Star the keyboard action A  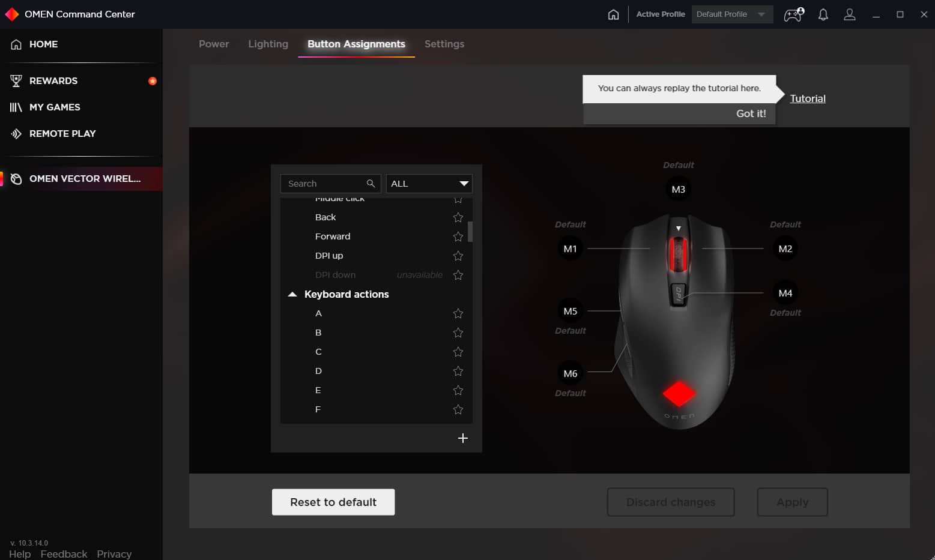[x=458, y=313]
